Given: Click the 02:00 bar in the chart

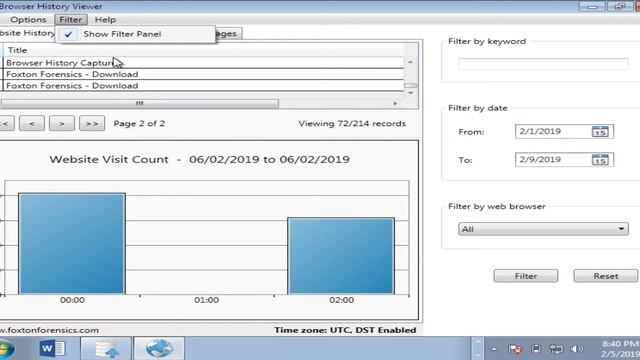Looking at the screenshot, I should pyautogui.click(x=341, y=256).
